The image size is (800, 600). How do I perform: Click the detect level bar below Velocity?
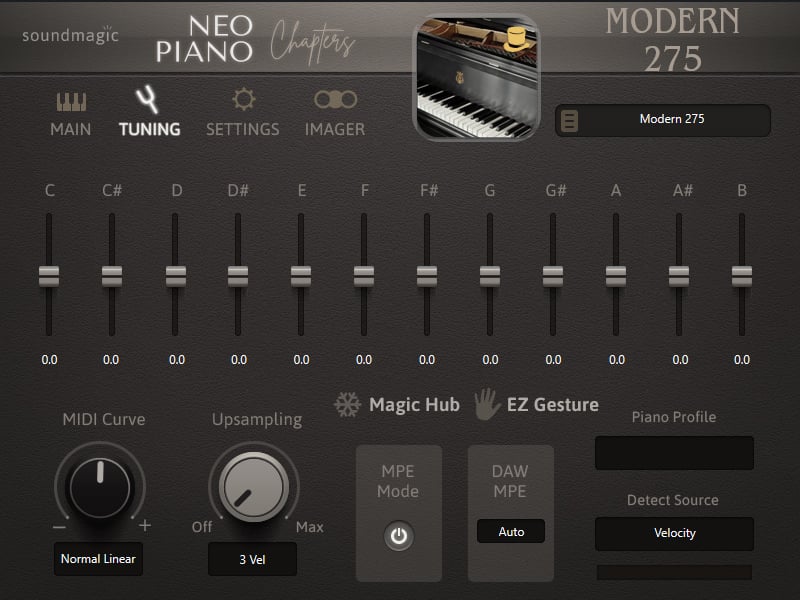[674, 572]
